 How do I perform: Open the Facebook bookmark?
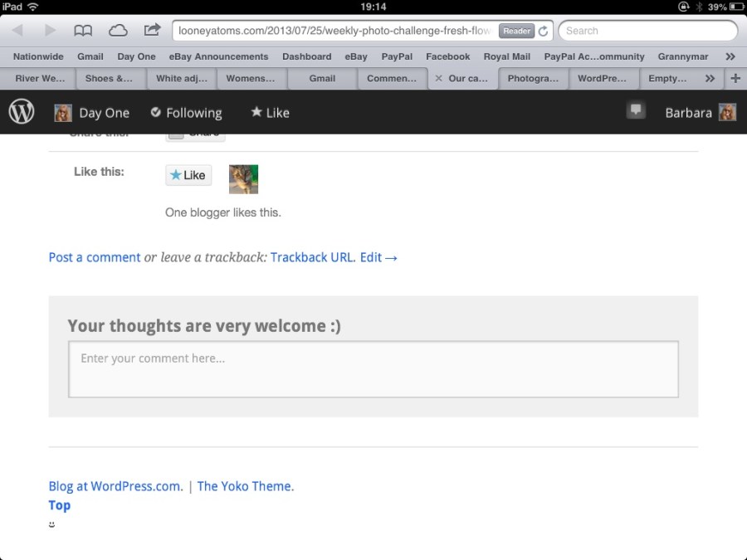[x=448, y=56]
